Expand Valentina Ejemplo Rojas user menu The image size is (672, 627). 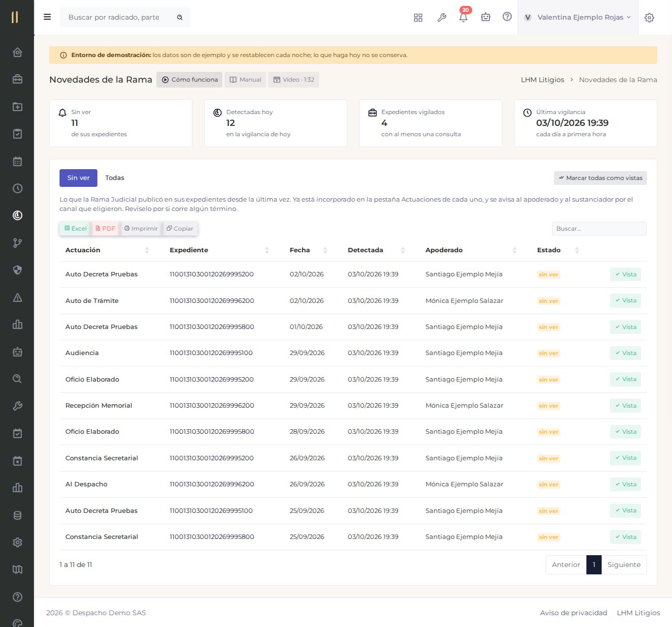pos(578,17)
